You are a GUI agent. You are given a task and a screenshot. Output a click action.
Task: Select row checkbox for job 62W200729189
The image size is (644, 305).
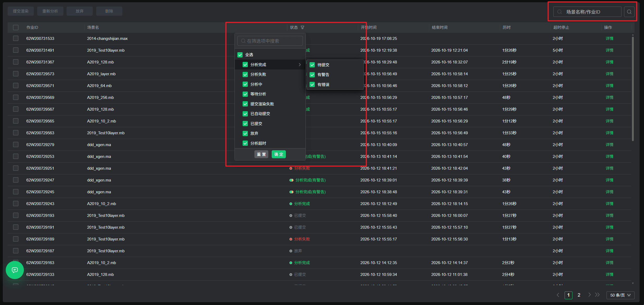point(16,239)
